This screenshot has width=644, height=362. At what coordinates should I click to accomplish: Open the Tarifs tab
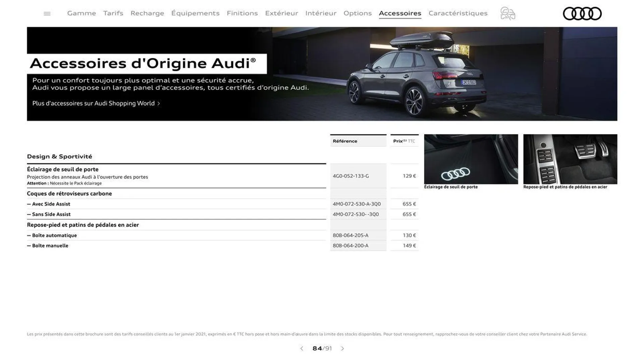(x=113, y=13)
